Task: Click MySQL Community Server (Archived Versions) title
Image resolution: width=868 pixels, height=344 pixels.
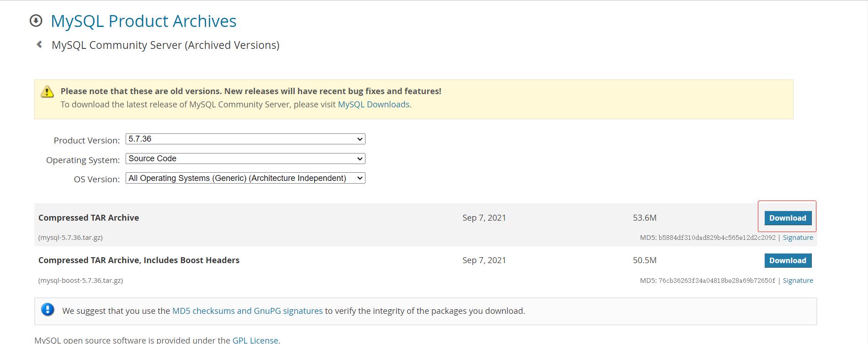Action: 165,45
